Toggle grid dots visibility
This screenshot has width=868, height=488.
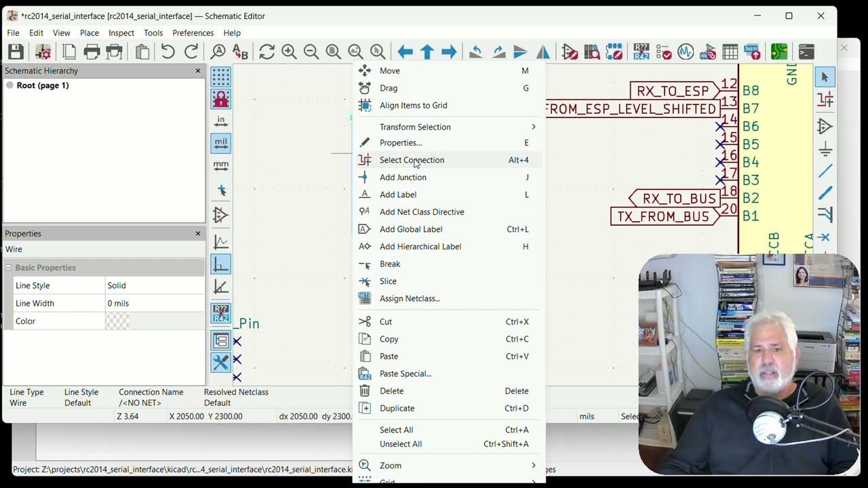[x=220, y=75]
